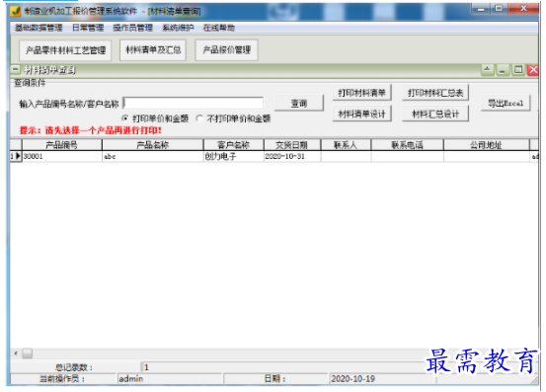Minimize the inner 材料清单查询 panel
The height and width of the screenshot is (392, 546).
point(503,70)
